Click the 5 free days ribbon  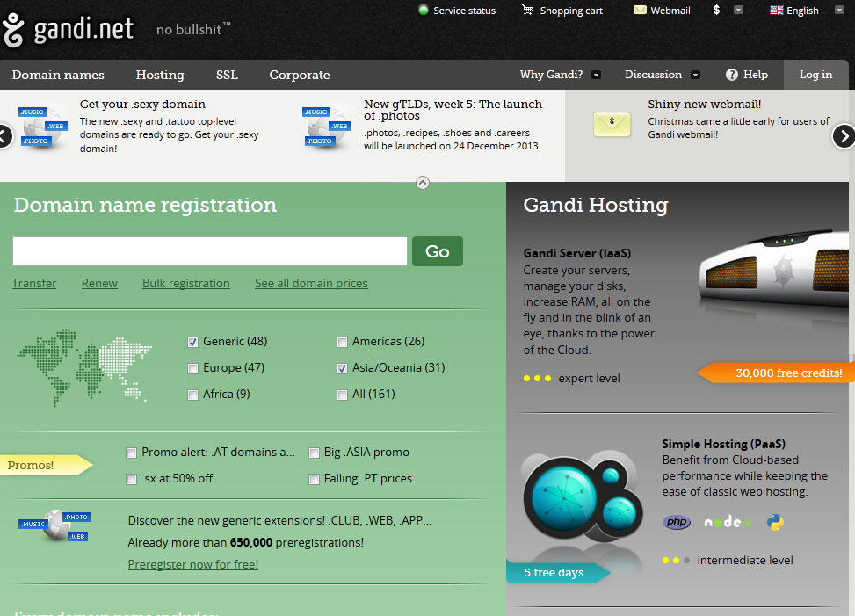[558, 572]
